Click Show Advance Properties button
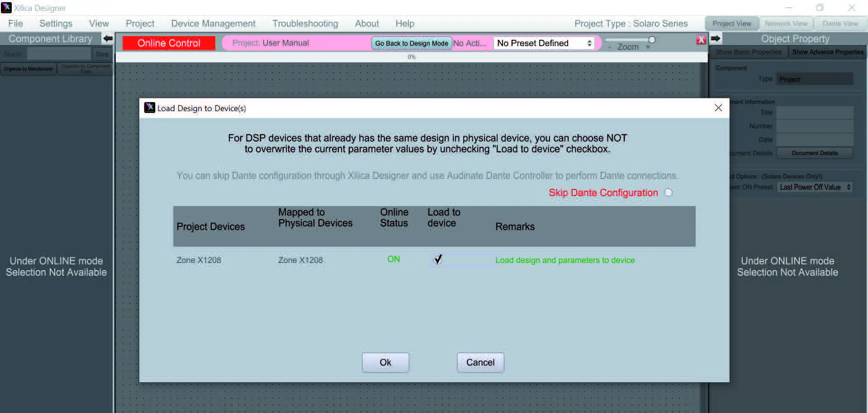868x413 pixels. (x=828, y=52)
